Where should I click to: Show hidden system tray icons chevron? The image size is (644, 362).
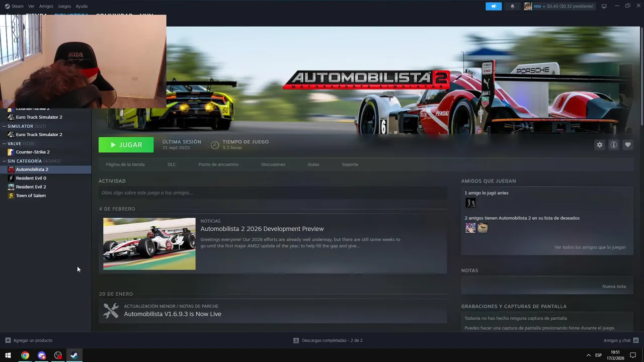click(589, 355)
